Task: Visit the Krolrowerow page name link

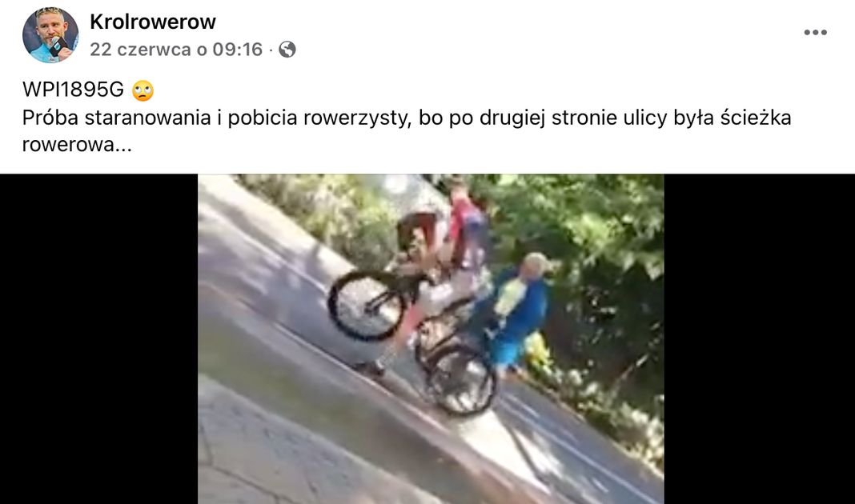Action: 153,22
